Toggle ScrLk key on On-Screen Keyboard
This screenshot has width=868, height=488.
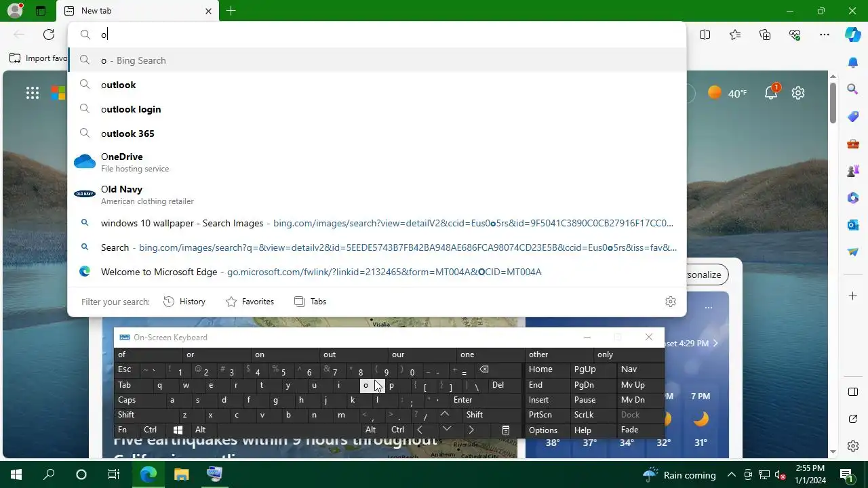[593, 415]
